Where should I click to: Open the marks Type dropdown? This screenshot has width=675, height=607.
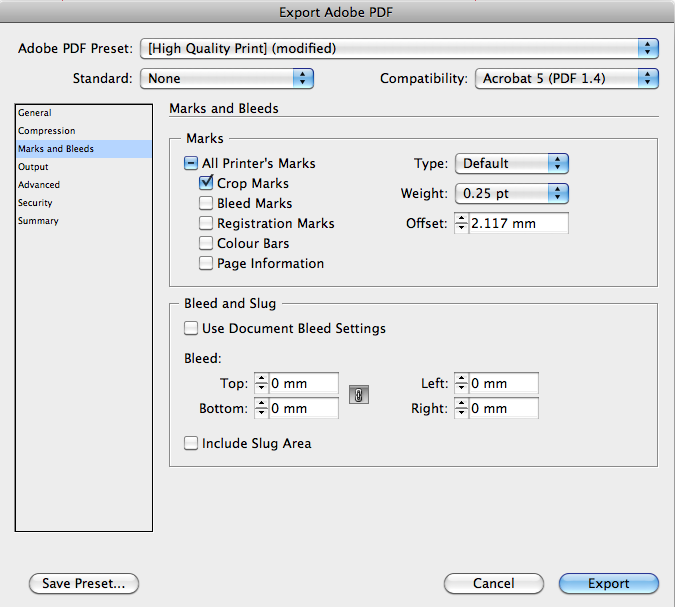[512, 164]
